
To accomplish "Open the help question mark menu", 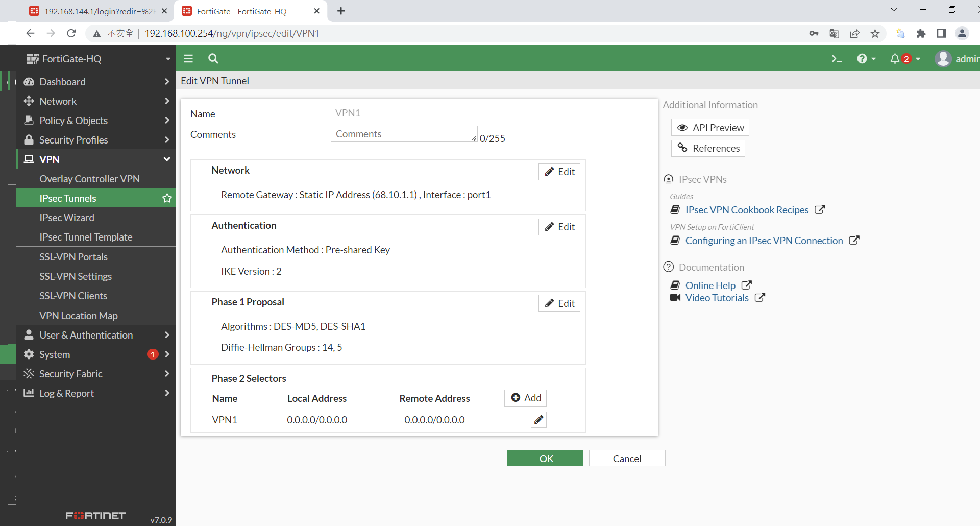I will [x=866, y=59].
